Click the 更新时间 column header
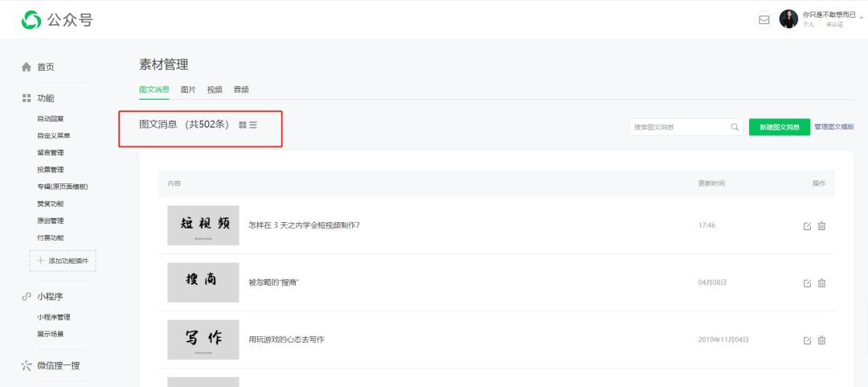The width and height of the screenshot is (868, 387). 711,183
